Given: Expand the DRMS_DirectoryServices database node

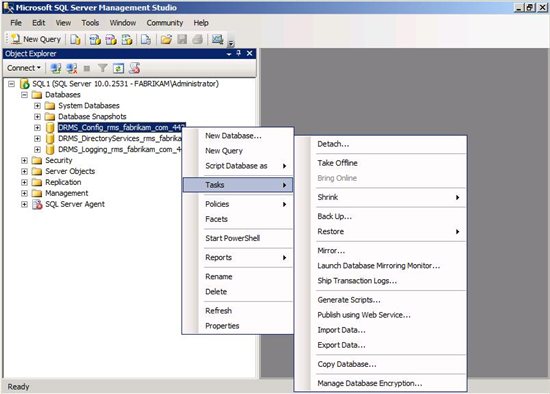Looking at the screenshot, I should click(x=37, y=139).
